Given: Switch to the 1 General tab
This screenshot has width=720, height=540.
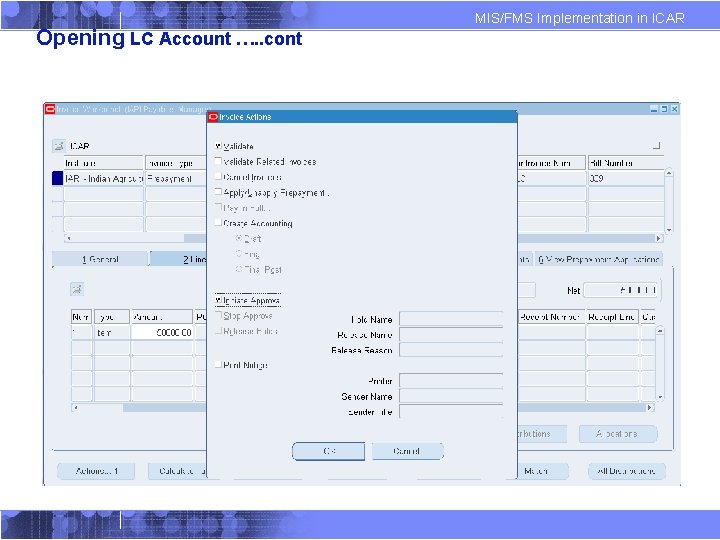Looking at the screenshot, I should (100, 259).
